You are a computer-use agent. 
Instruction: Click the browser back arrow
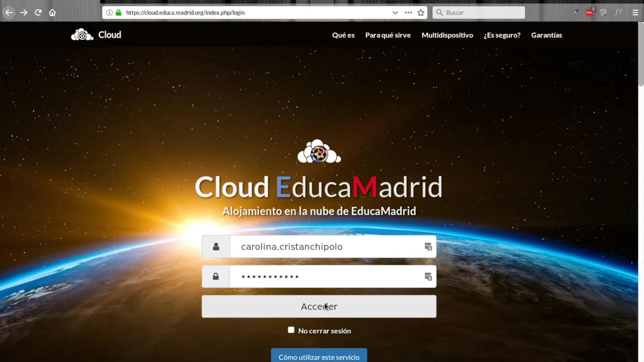(x=9, y=13)
